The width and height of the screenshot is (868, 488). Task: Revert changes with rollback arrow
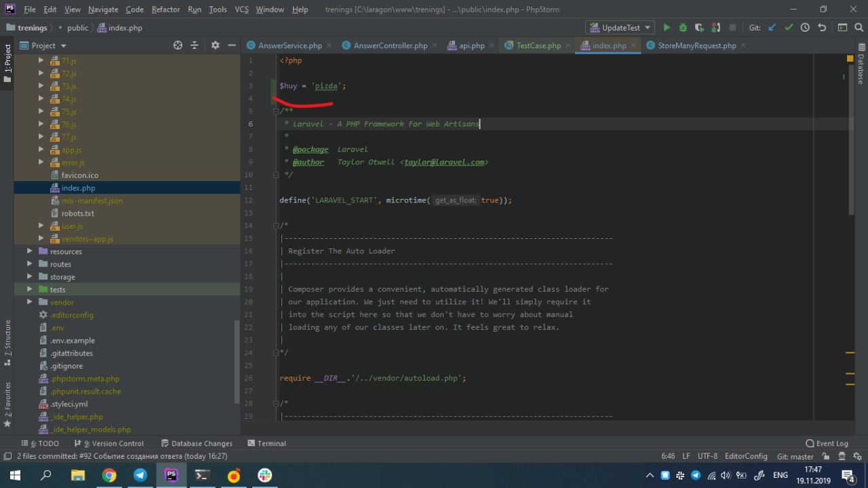[x=822, y=28]
